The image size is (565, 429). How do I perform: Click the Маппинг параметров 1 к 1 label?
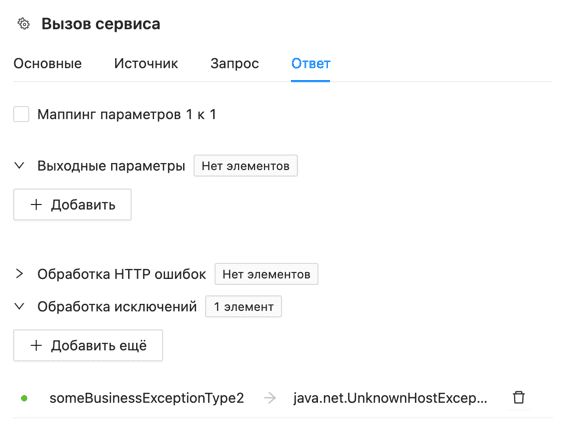(x=126, y=114)
